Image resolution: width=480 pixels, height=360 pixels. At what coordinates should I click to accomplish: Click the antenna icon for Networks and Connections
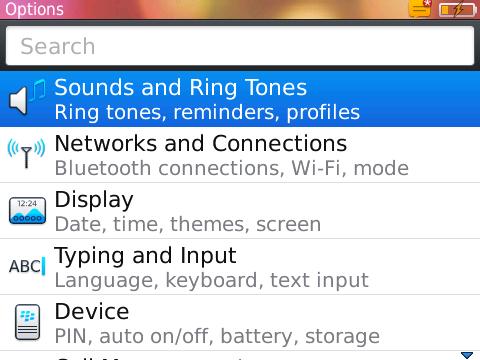pyautogui.click(x=26, y=153)
